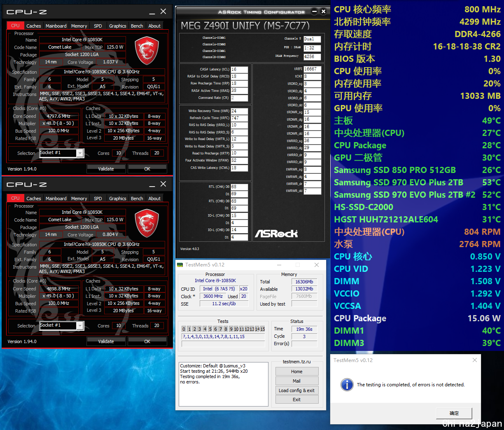
Task: Close the ASRock Timing Configurator window
Action: (324, 12)
